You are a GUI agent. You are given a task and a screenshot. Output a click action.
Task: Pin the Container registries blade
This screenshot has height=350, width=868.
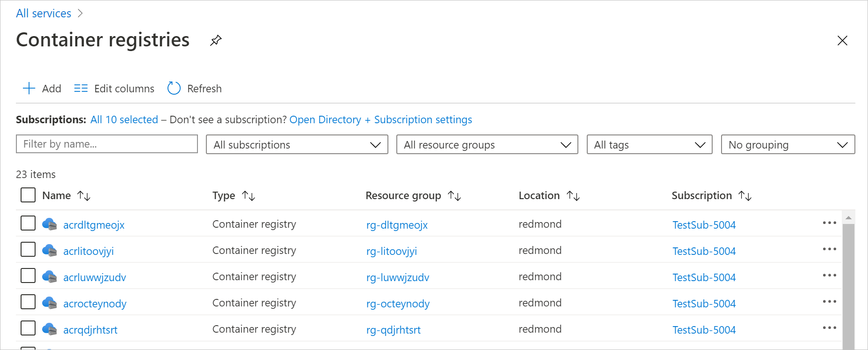pos(216,41)
